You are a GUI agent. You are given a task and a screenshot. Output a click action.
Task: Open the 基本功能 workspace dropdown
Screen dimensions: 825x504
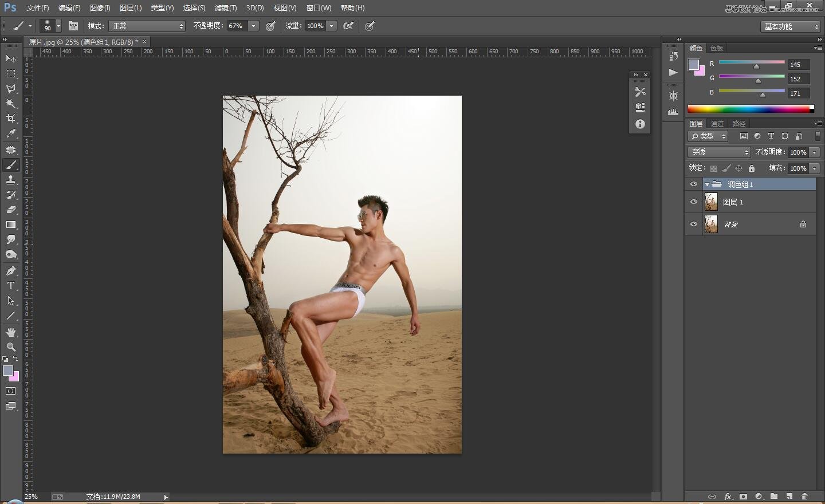pos(791,26)
